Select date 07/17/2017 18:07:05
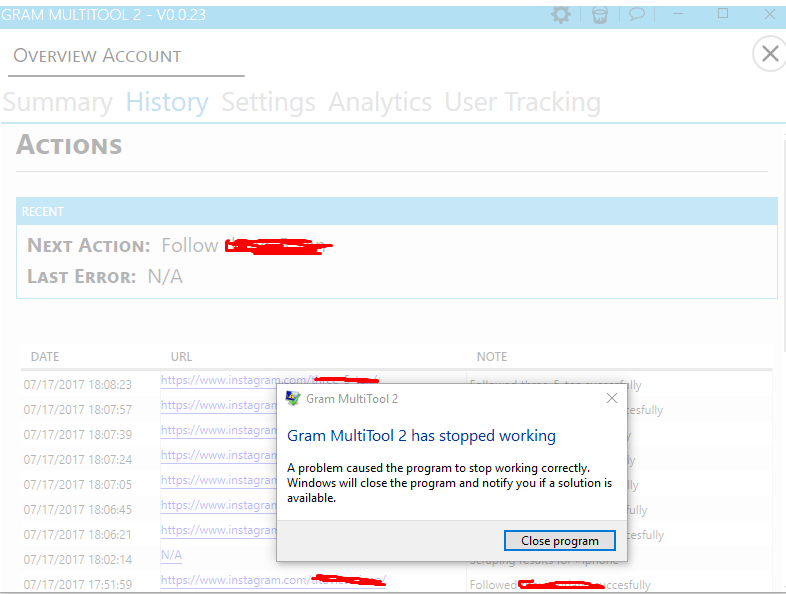The image size is (786, 594). (x=78, y=485)
